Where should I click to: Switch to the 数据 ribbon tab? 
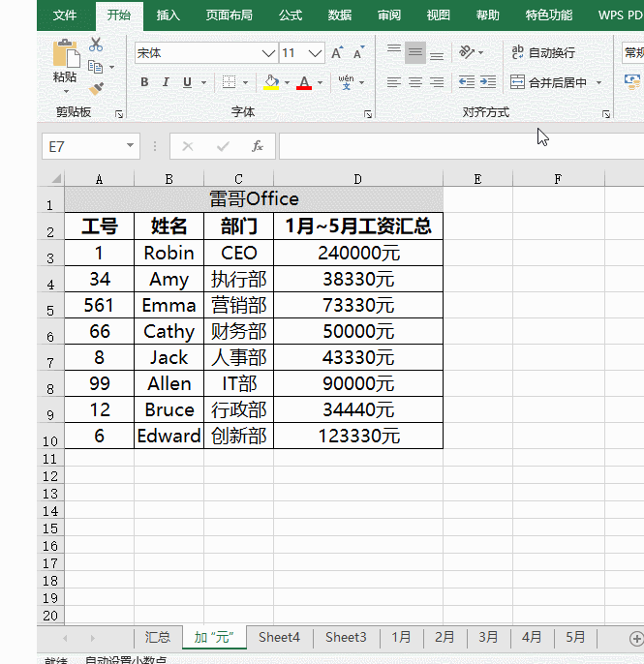(339, 15)
